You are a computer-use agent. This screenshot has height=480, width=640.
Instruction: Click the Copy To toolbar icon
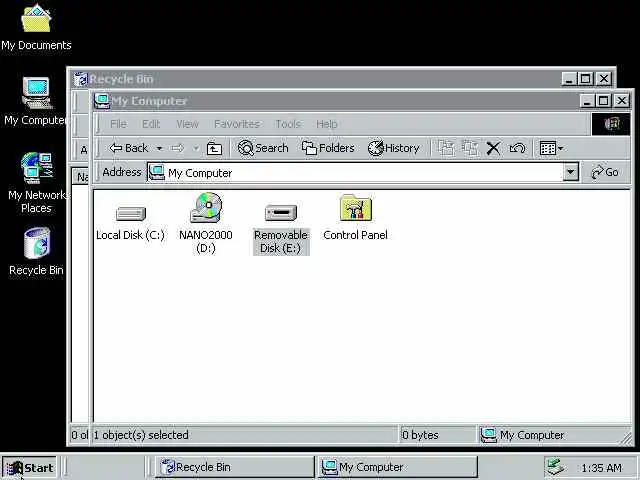click(x=470, y=148)
